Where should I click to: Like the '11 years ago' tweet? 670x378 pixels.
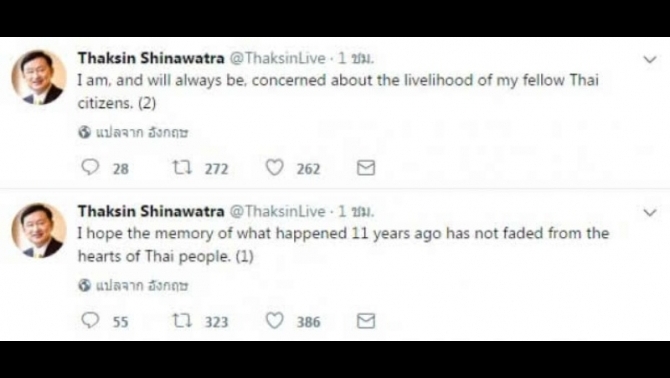[x=274, y=320]
